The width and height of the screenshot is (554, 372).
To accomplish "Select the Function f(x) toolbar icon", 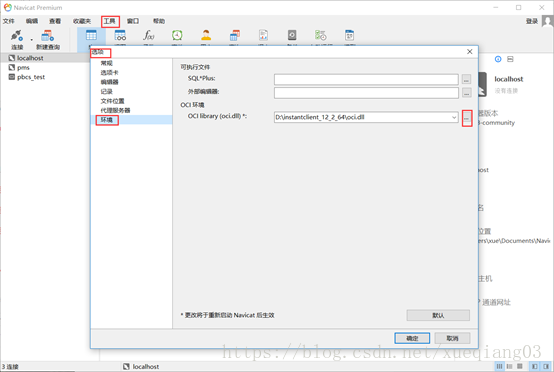I will coord(148,35).
